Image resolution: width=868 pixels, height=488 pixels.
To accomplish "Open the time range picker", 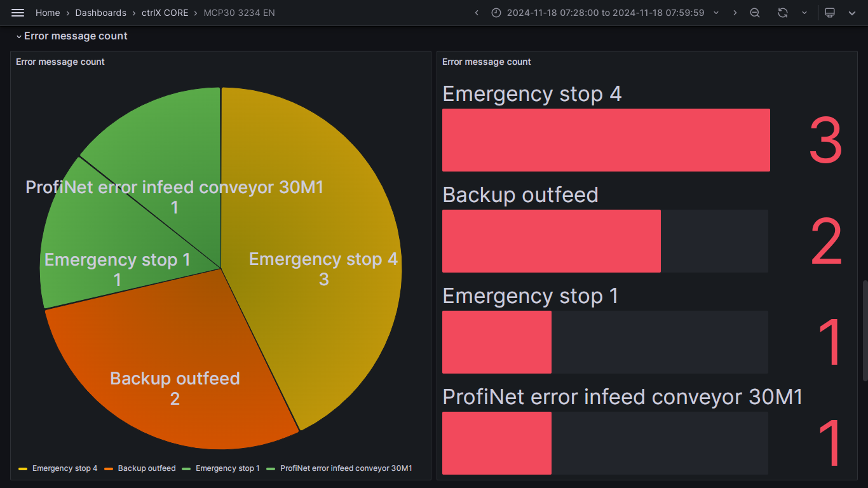I will (x=605, y=13).
